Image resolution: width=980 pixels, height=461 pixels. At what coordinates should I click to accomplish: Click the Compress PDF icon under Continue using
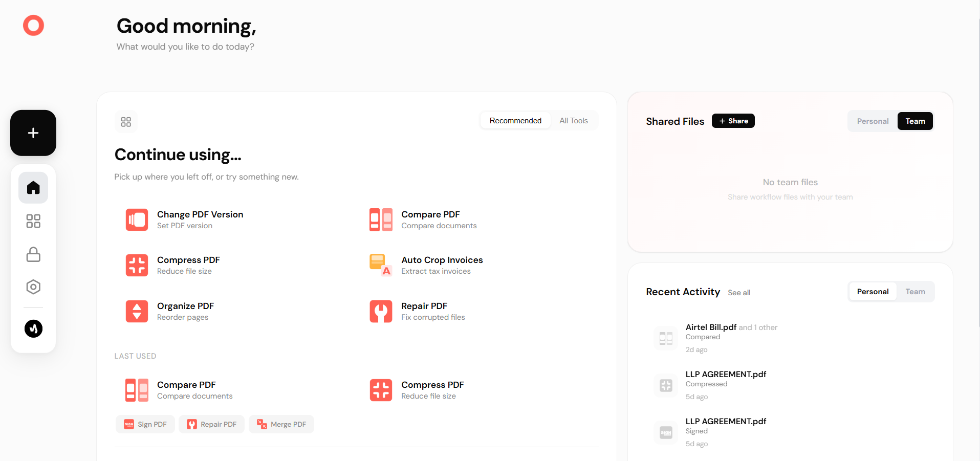coord(137,265)
